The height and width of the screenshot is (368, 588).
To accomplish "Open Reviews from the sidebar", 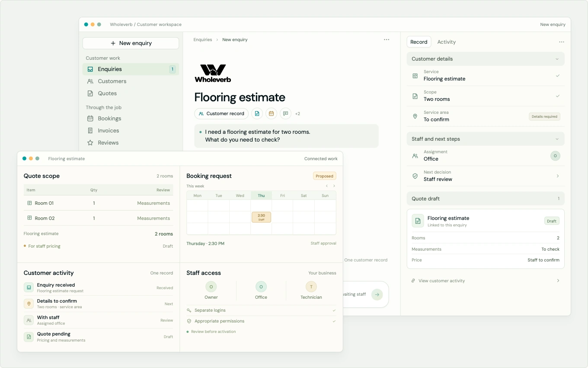I will [x=131, y=142].
